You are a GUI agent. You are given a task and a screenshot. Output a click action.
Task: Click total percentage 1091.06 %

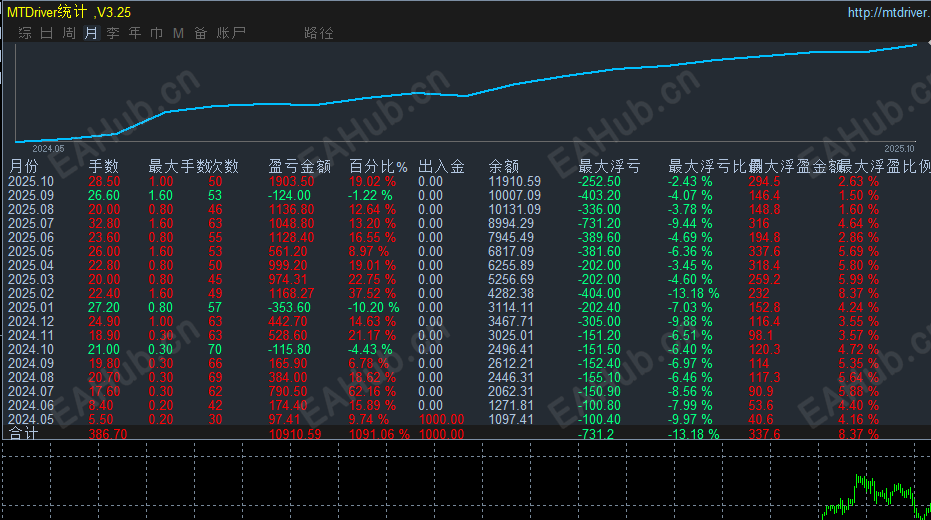(379, 434)
